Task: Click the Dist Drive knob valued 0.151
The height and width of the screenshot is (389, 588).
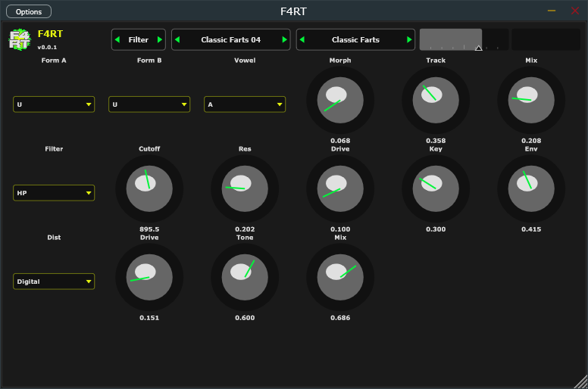Action: 149,278
